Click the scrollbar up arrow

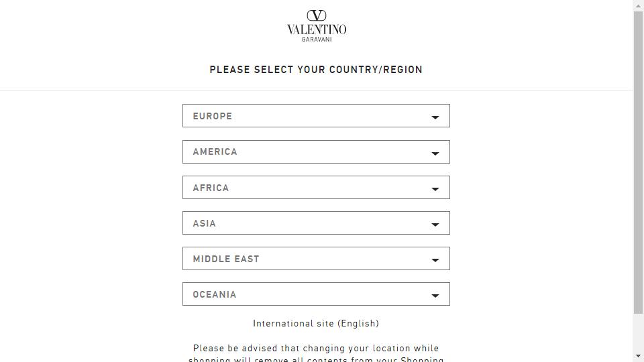(x=638, y=6)
